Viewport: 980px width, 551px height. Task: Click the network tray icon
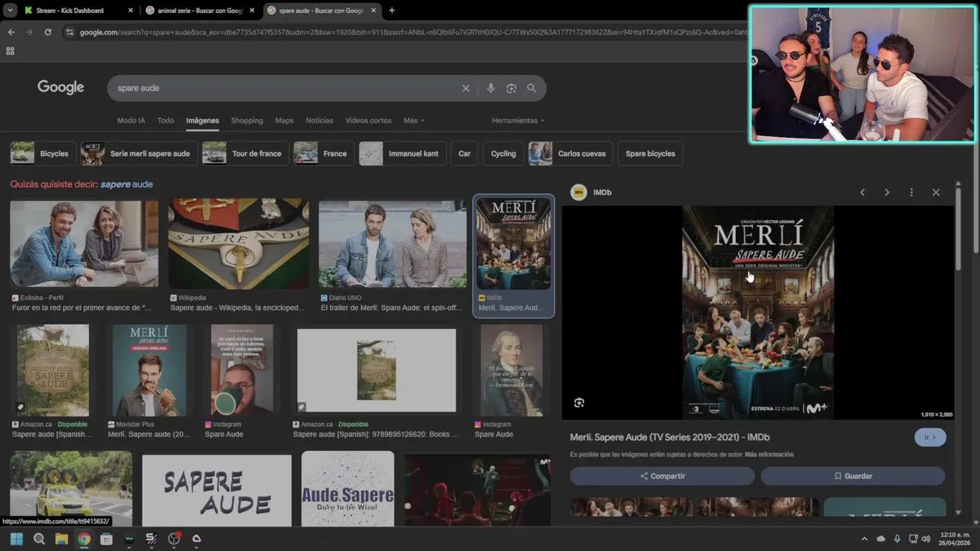pyautogui.click(x=913, y=539)
